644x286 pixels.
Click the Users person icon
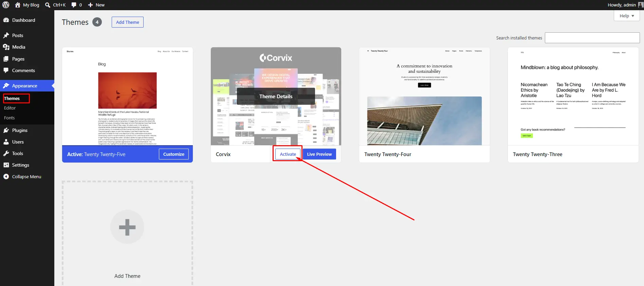point(6,142)
